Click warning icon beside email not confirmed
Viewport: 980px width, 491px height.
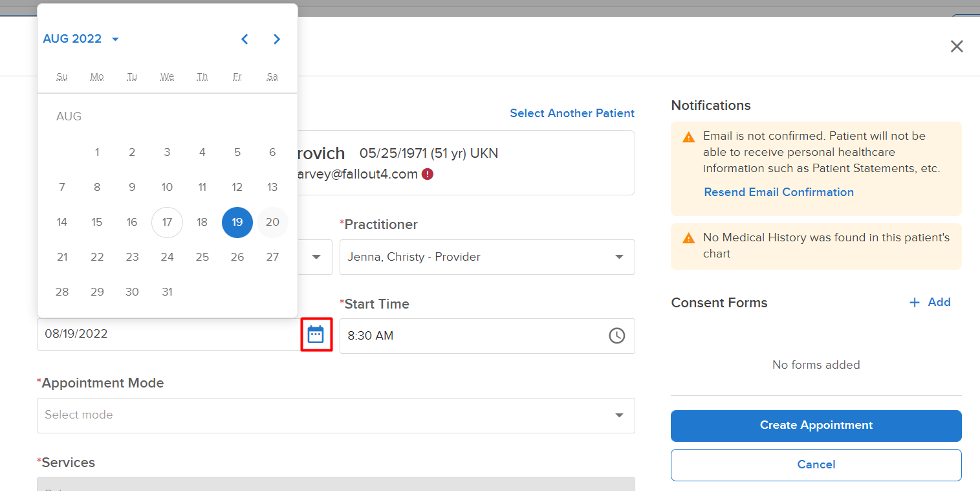coord(689,137)
